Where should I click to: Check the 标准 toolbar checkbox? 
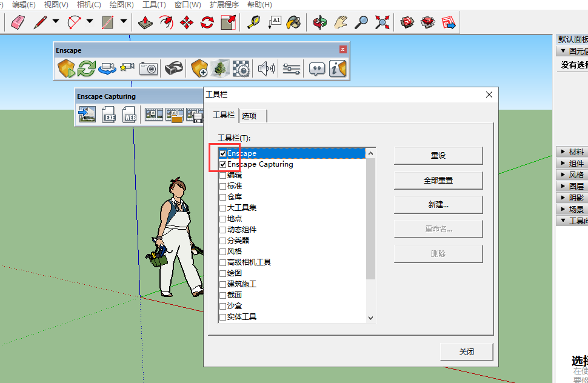(223, 186)
